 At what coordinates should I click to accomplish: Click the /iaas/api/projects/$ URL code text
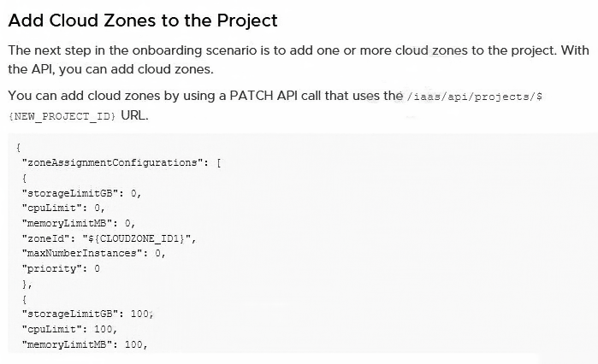(475, 97)
